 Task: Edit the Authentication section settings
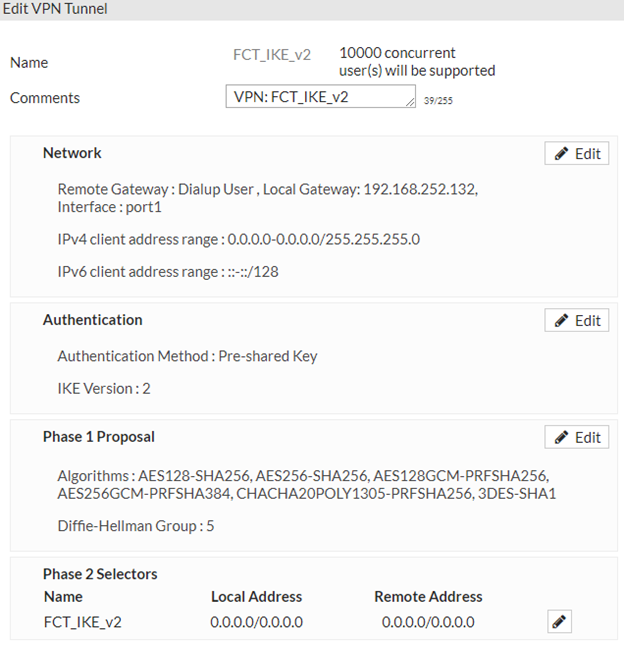(577, 320)
